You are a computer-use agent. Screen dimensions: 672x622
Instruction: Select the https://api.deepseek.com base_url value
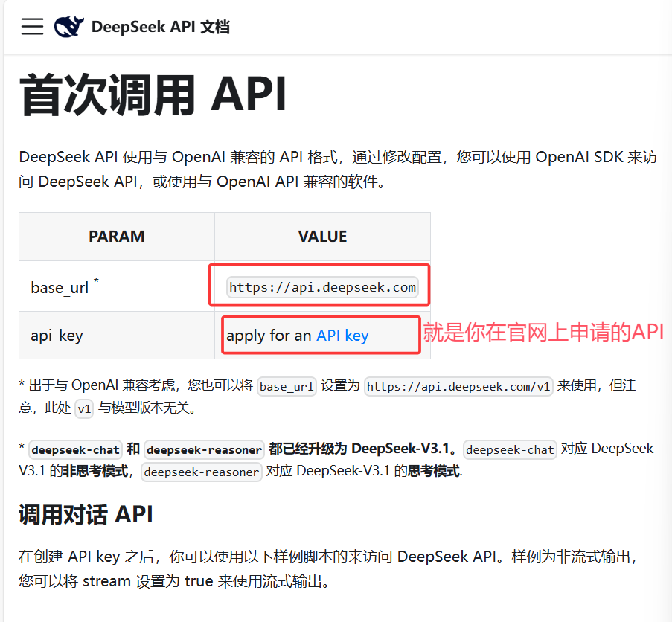click(322, 287)
